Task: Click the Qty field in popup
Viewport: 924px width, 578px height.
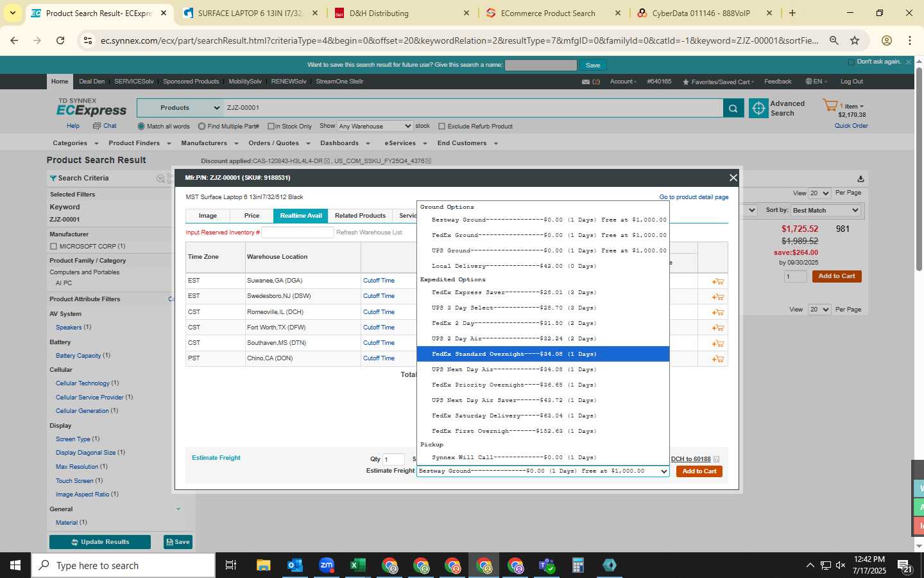Action: [393, 459]
